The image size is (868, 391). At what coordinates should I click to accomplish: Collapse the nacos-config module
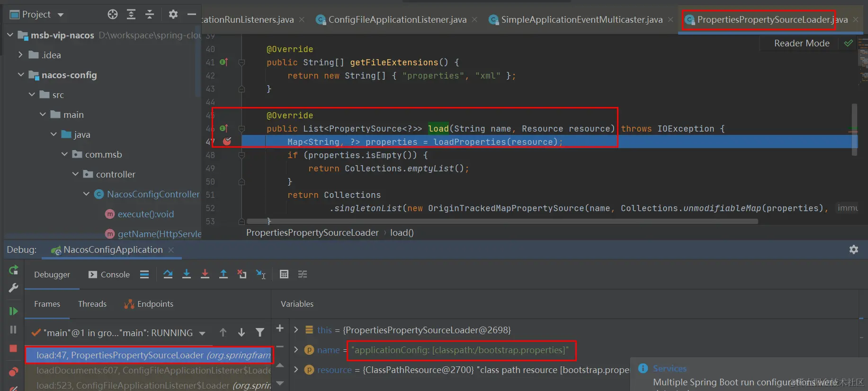(21, 75)
